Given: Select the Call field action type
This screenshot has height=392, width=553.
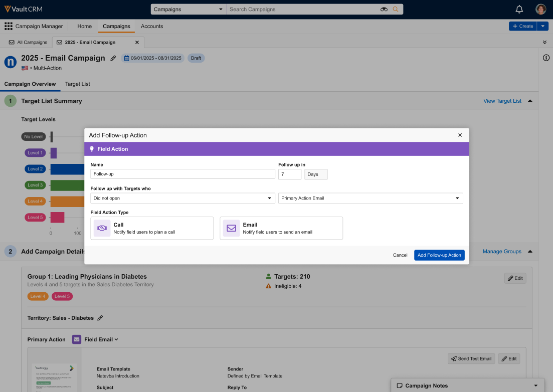Looking at the screenshot, I should coord(152,228).
